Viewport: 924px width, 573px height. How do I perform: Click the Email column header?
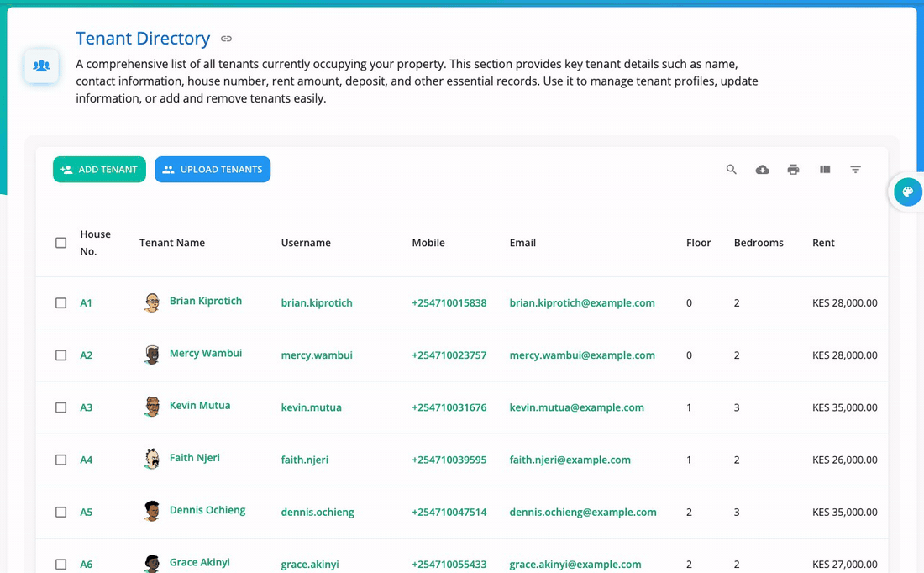522,243
